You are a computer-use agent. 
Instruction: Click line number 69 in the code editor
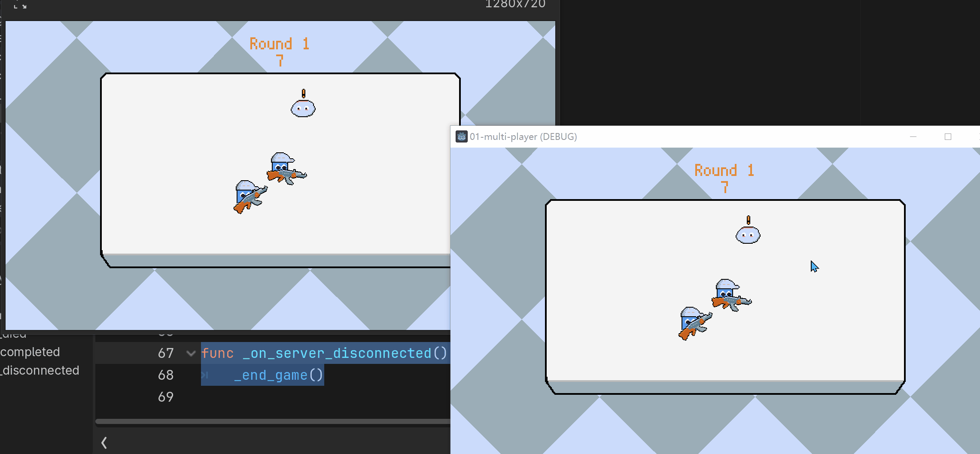(165, 396)
